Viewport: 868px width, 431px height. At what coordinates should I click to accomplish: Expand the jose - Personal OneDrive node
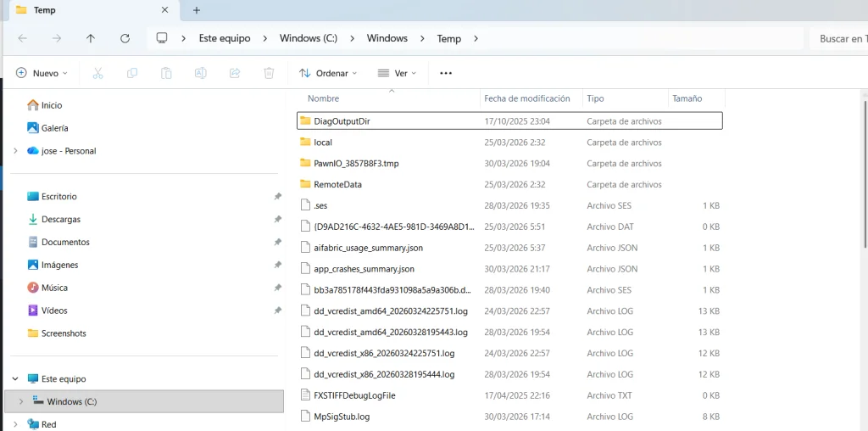pyautogui.click(x=15, y=151)
